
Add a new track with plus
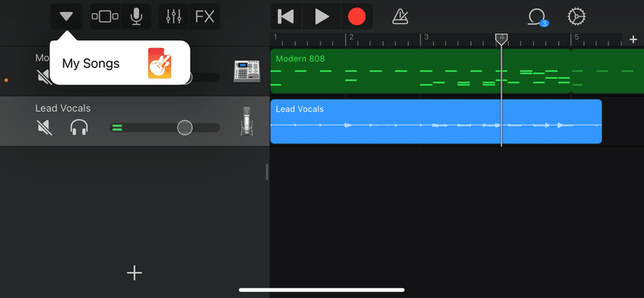pos(134,272)
